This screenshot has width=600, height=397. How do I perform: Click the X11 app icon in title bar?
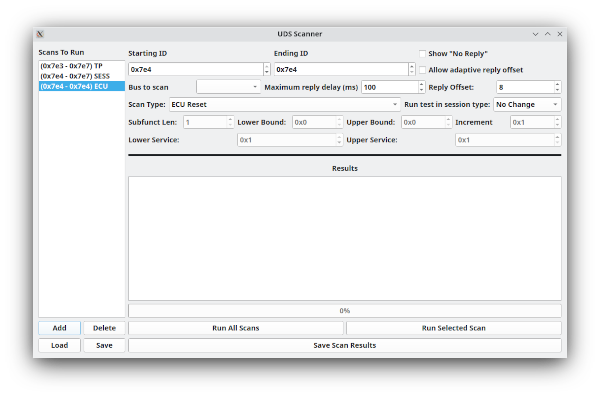40,34
